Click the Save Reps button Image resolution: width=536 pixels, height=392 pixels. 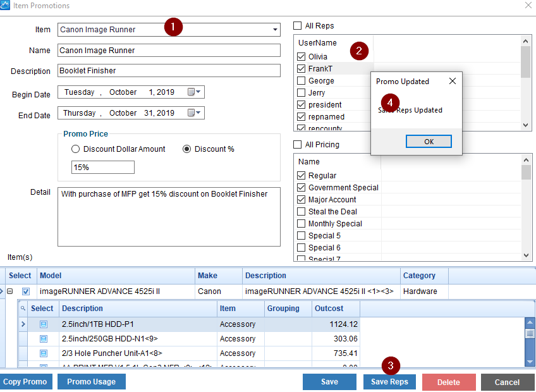389,382
